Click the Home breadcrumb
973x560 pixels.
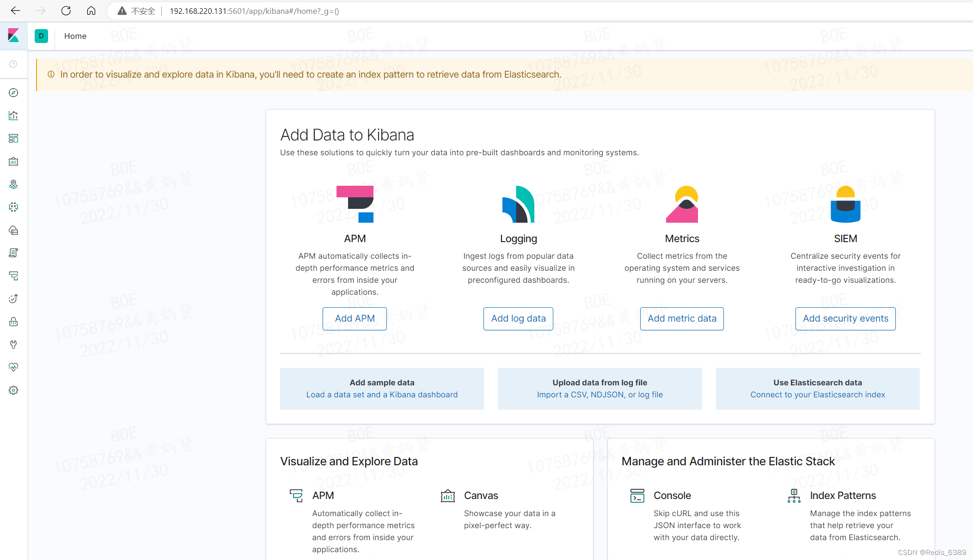pyautogui.click(x=75, y=36)
